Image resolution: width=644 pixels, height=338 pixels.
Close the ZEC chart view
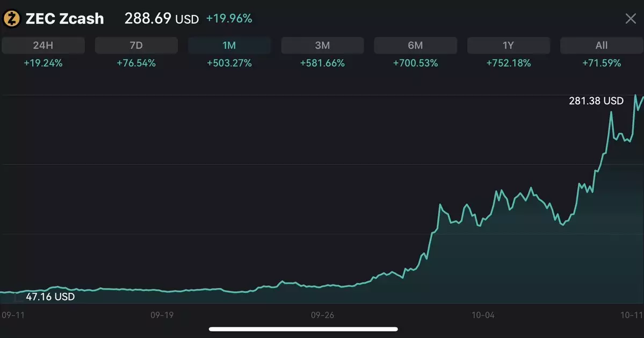[631, 19]
